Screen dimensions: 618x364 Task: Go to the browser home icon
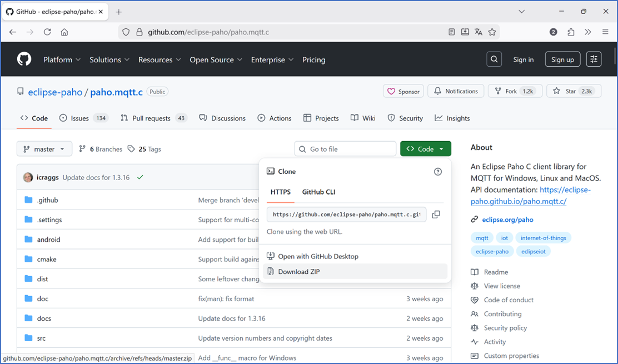click(64, 32)
